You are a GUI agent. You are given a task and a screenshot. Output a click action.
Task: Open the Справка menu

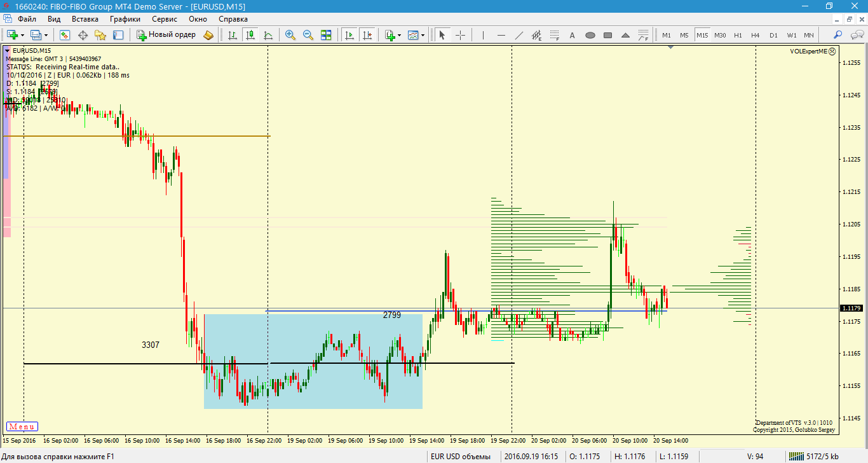click(233, 19)
